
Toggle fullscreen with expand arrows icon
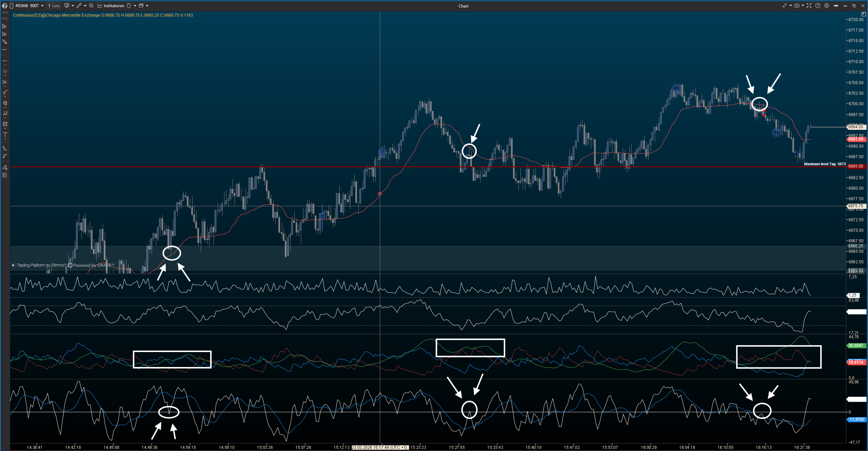coord(809,6)
